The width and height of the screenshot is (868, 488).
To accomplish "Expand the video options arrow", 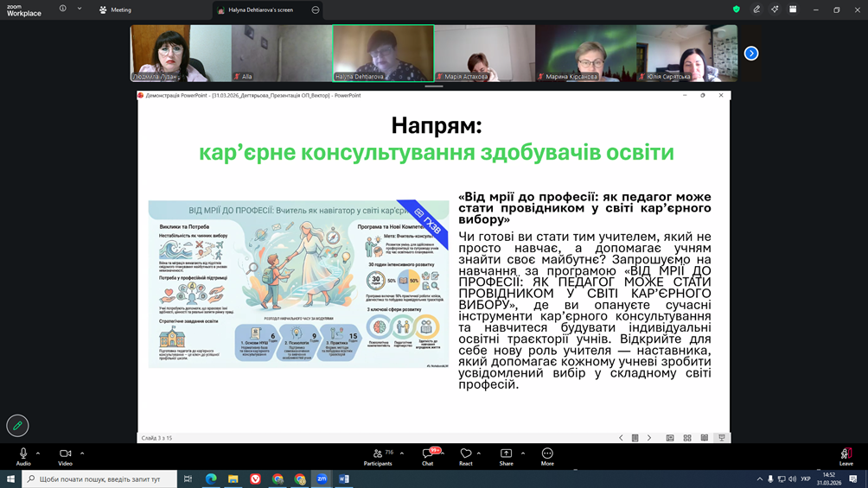I will pos(82,453).
